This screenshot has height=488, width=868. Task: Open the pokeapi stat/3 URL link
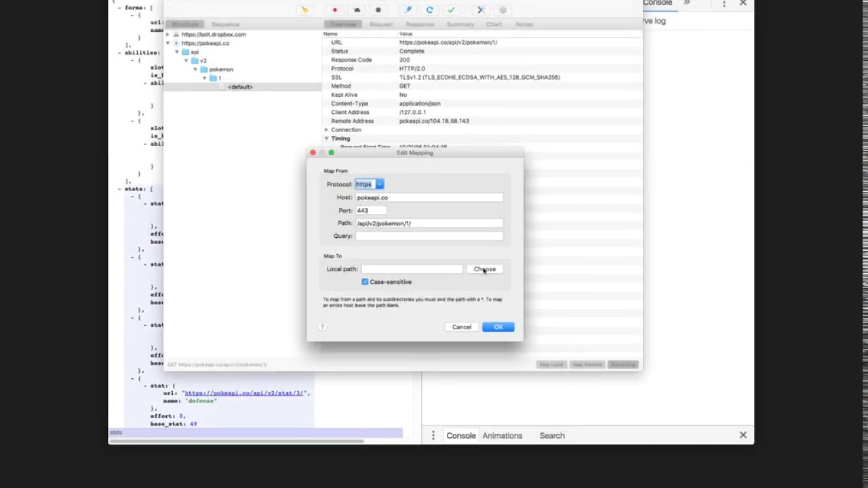tap(244, 393)
